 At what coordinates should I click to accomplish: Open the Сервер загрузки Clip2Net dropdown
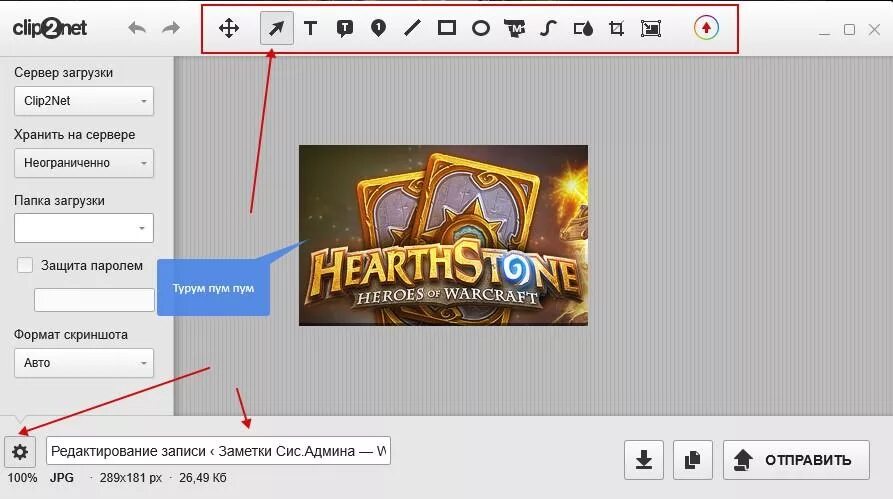point(84,101)
